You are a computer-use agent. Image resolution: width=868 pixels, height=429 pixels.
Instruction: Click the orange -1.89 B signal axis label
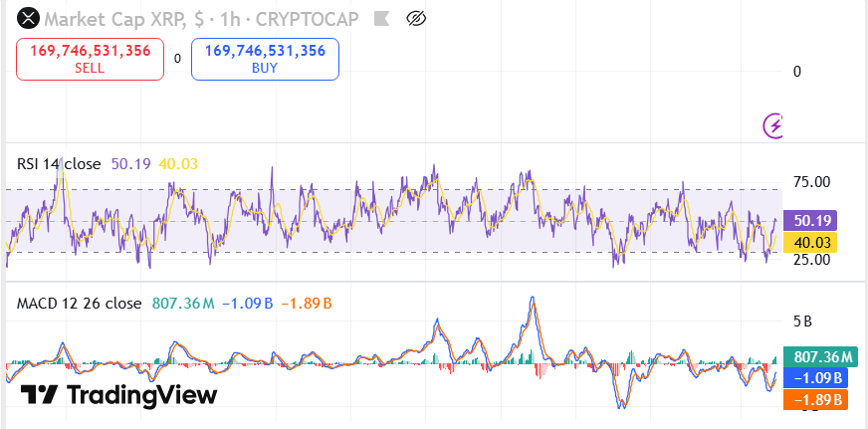(816, 400)
